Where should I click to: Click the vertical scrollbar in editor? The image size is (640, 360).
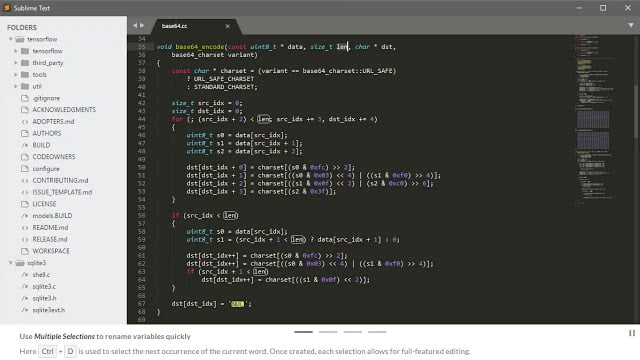pos(637,112)
